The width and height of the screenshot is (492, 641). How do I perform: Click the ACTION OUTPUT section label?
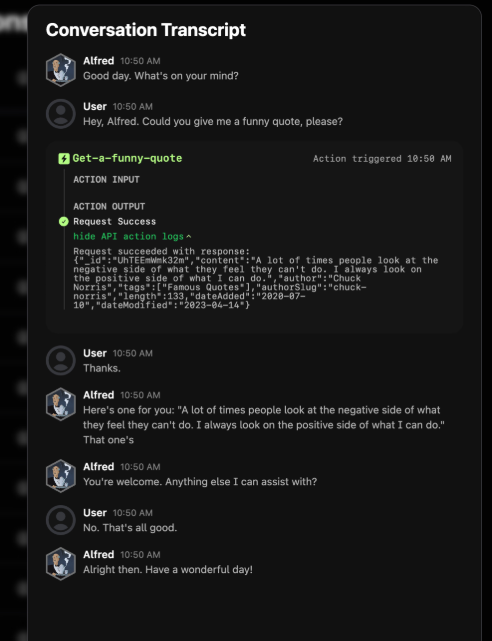pos(109,206)
